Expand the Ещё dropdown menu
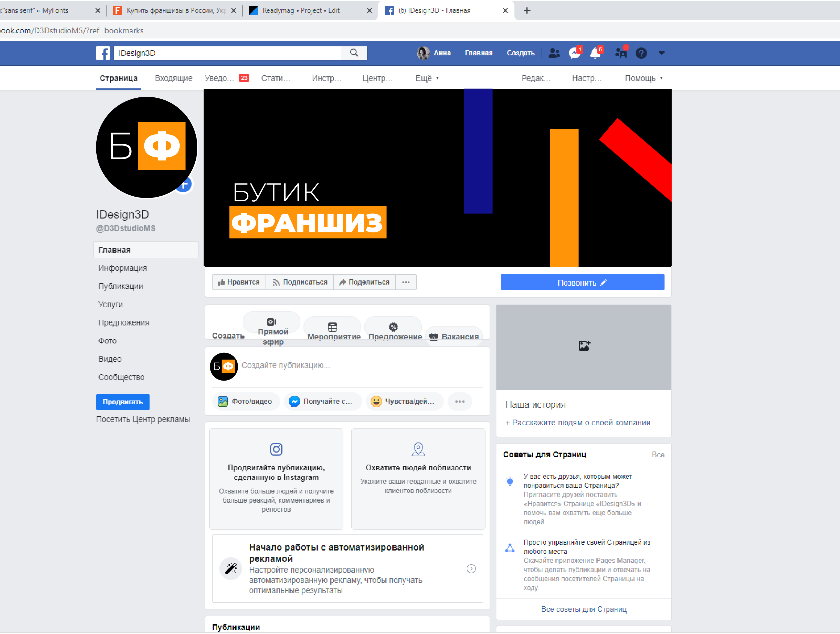 pos(427,78)
